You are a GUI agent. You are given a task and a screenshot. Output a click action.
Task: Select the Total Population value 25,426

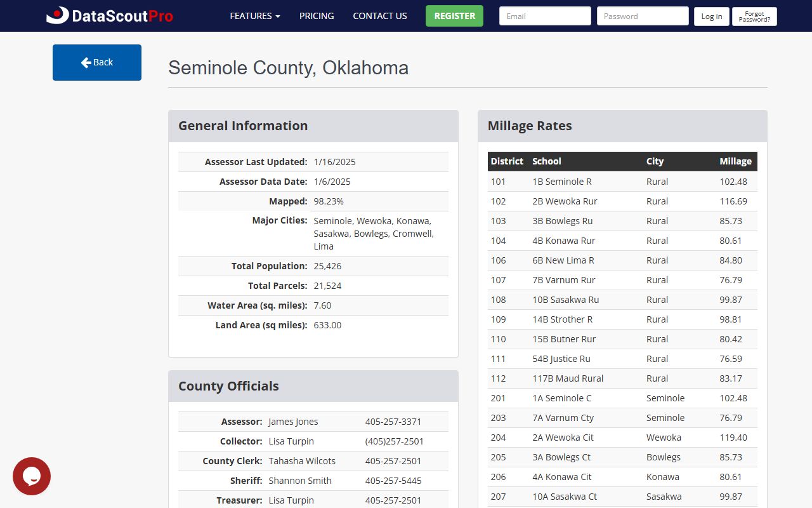pos(327,266)
